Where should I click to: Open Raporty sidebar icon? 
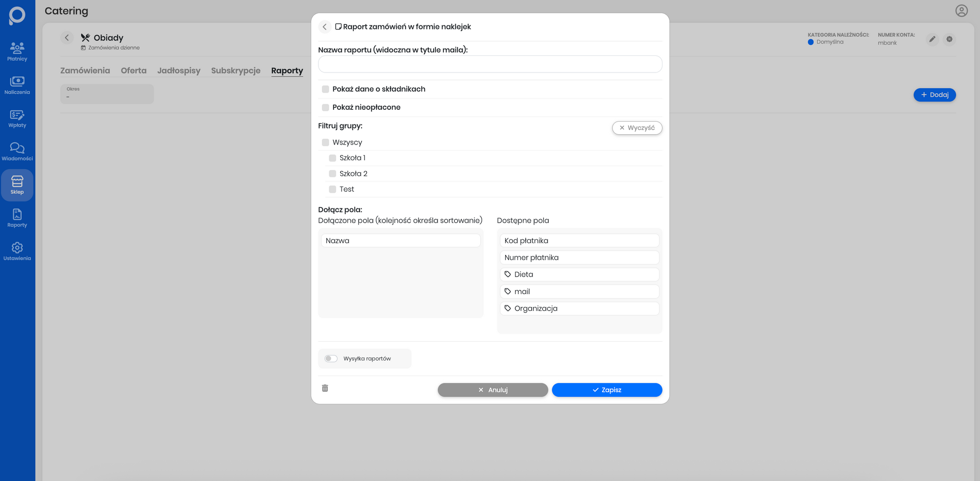[17, 218]
